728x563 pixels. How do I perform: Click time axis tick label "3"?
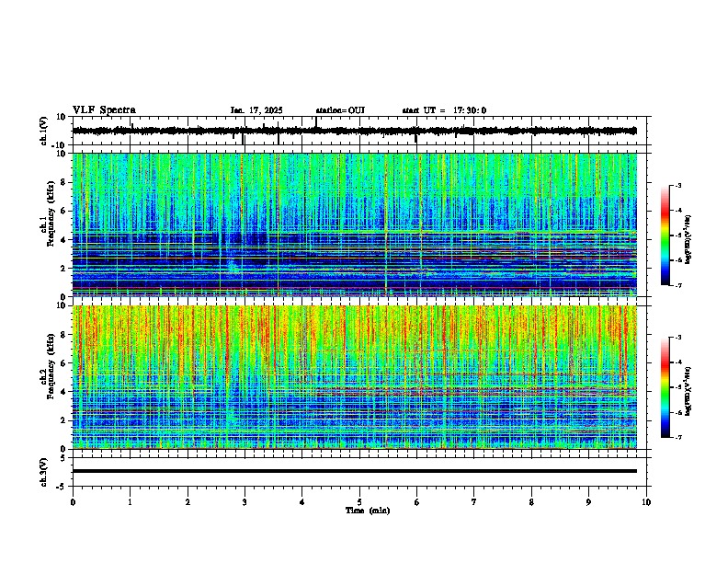(x=245, y=502)
